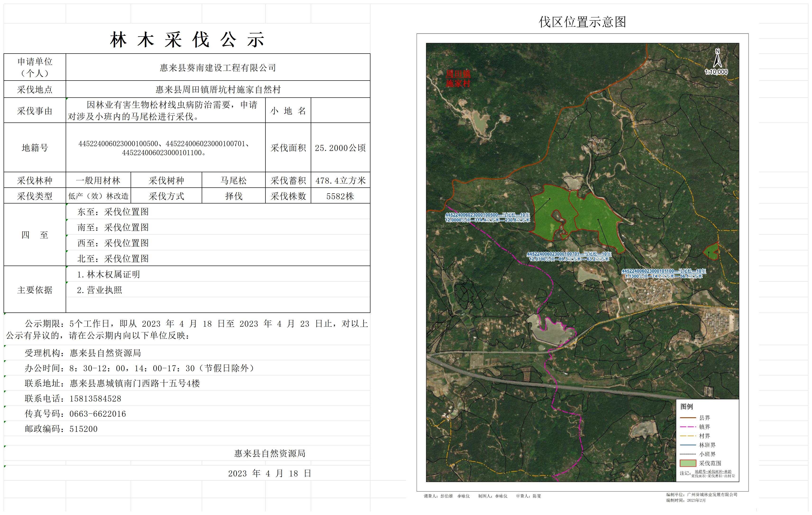
Task: Click the 林班界 blue line legend symbol
Action: click(x=688, y=445)
